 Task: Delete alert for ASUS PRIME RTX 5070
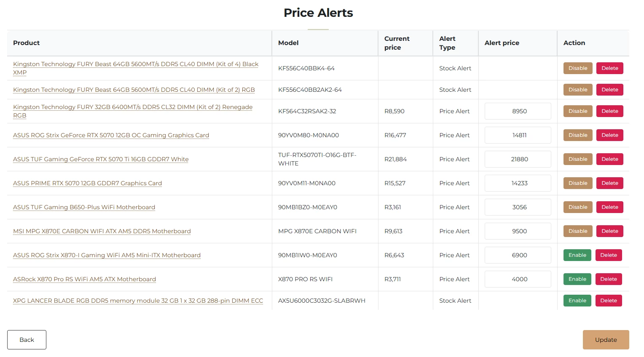[x=610, y=183]
